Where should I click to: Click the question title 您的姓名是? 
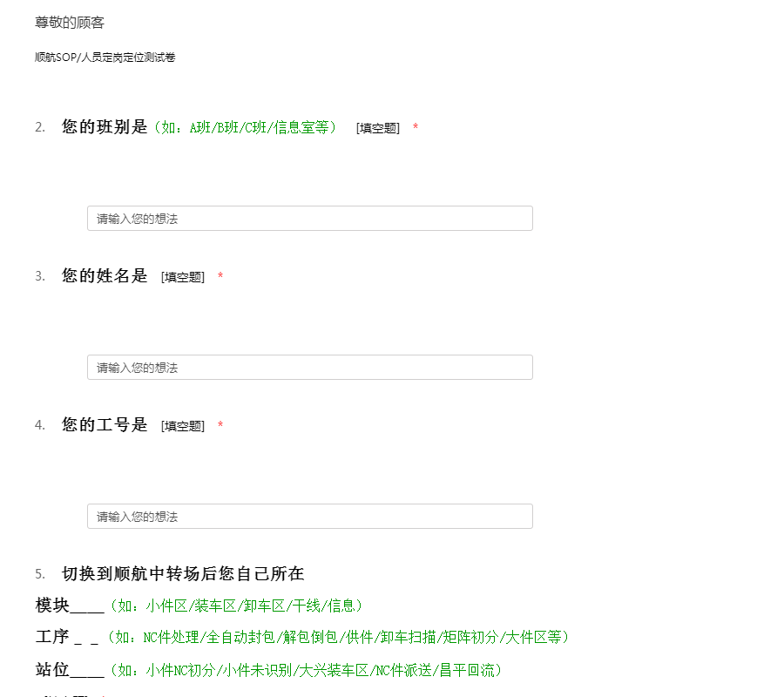(x=105, y=276)
